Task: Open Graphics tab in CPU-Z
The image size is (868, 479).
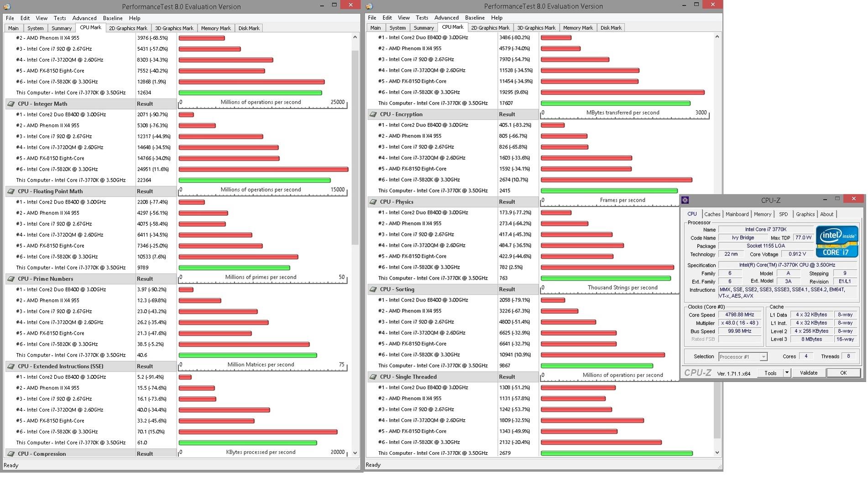Action: point(805,214)
